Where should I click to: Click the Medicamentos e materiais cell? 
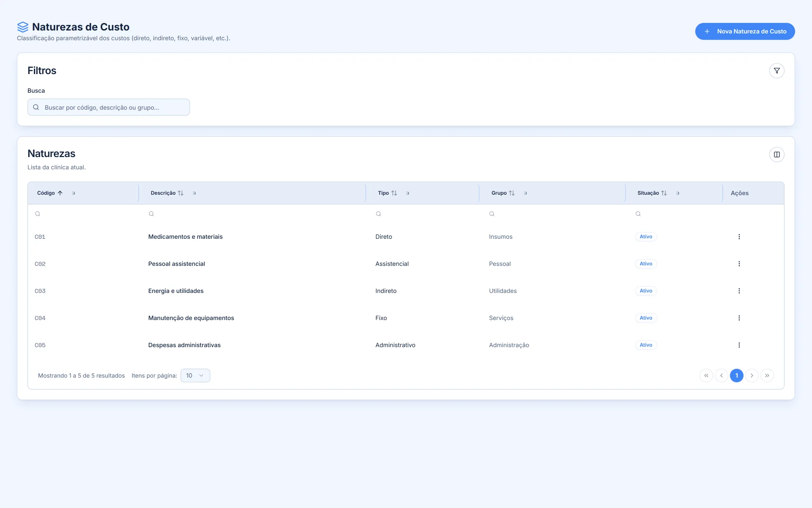(185, 237)
